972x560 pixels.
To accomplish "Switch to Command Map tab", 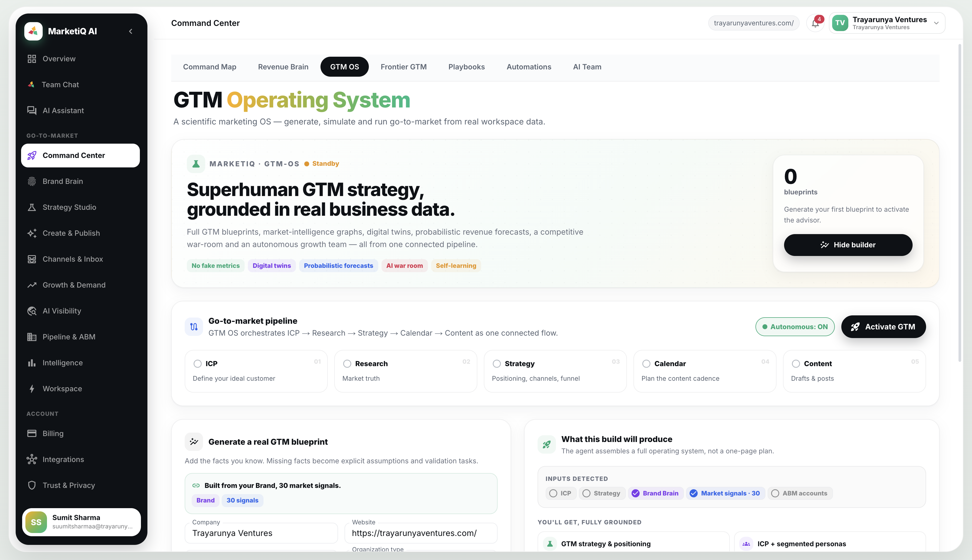I will [x=210, y=67].
